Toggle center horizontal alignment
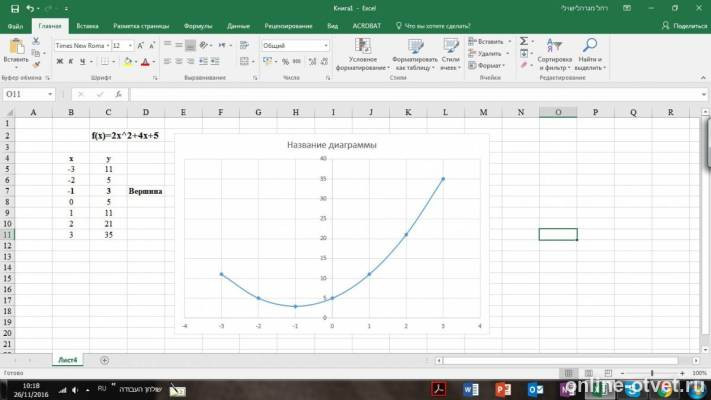 179,61
